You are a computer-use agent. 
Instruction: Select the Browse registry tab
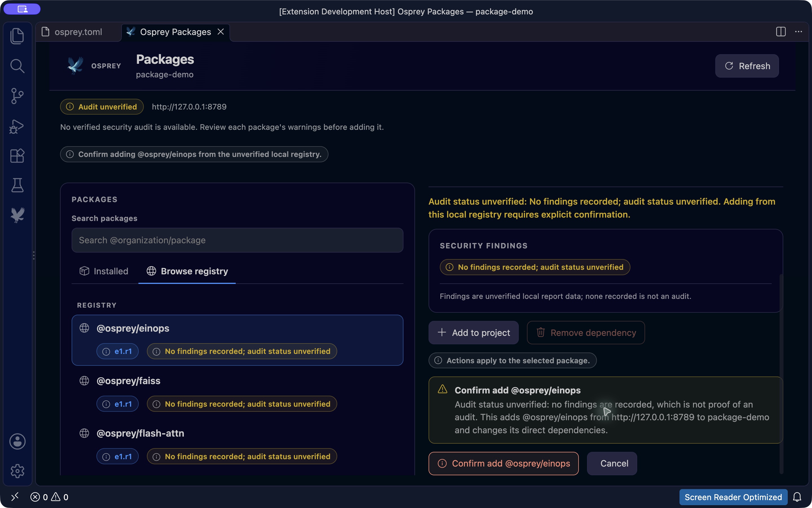coord(187,271)
